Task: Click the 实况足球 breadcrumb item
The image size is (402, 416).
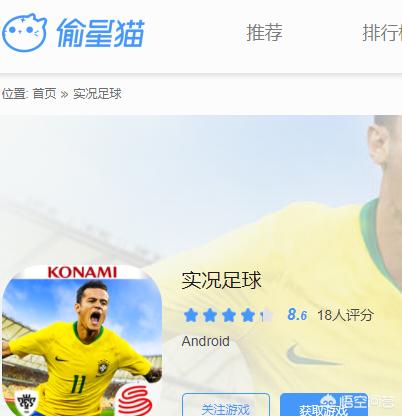Action: pyautogui.click(x=97, y=94)
